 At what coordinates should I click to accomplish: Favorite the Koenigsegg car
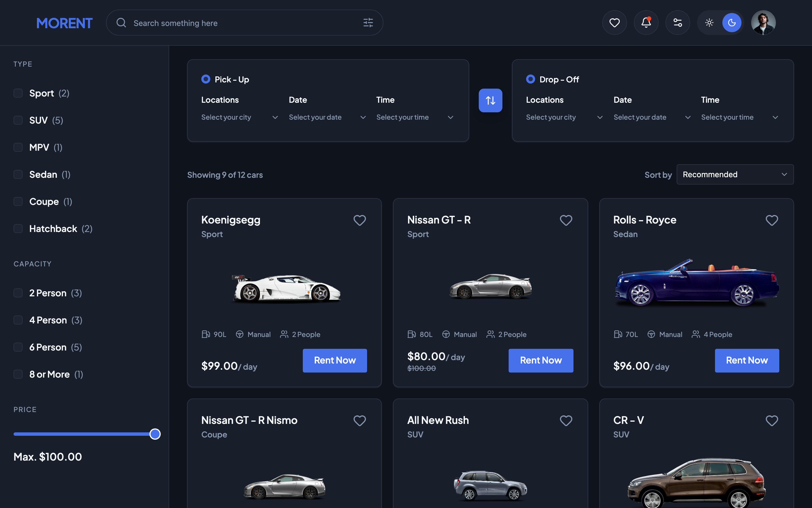[x=360, y=220]
